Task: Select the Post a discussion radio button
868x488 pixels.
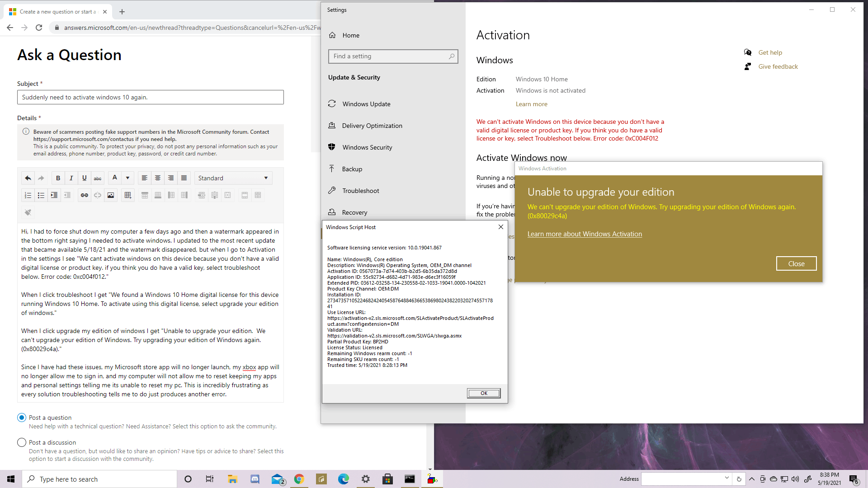Action: [x=22, y=442]
